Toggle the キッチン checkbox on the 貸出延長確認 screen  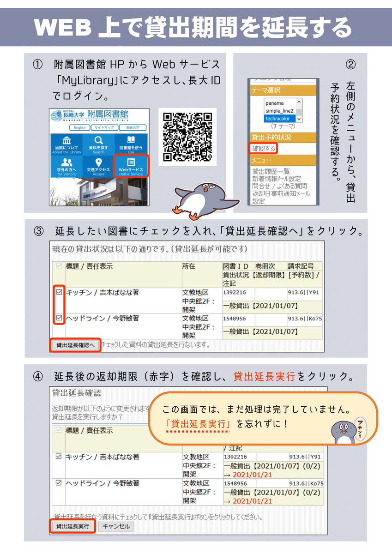point(59,457)
